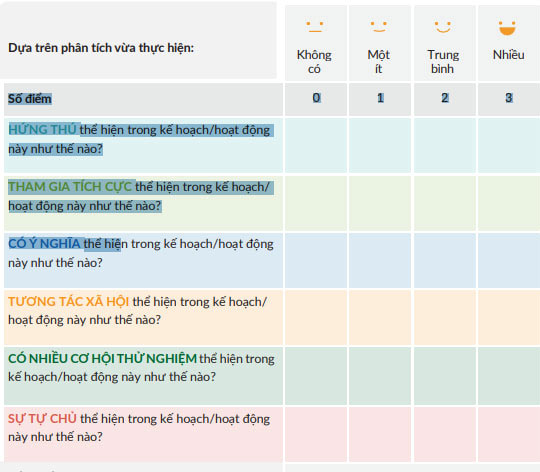Click the 'CÓ Ý NGHĨA' question text
The height and width of the screenshot is (472, 540).
point(141,253)
